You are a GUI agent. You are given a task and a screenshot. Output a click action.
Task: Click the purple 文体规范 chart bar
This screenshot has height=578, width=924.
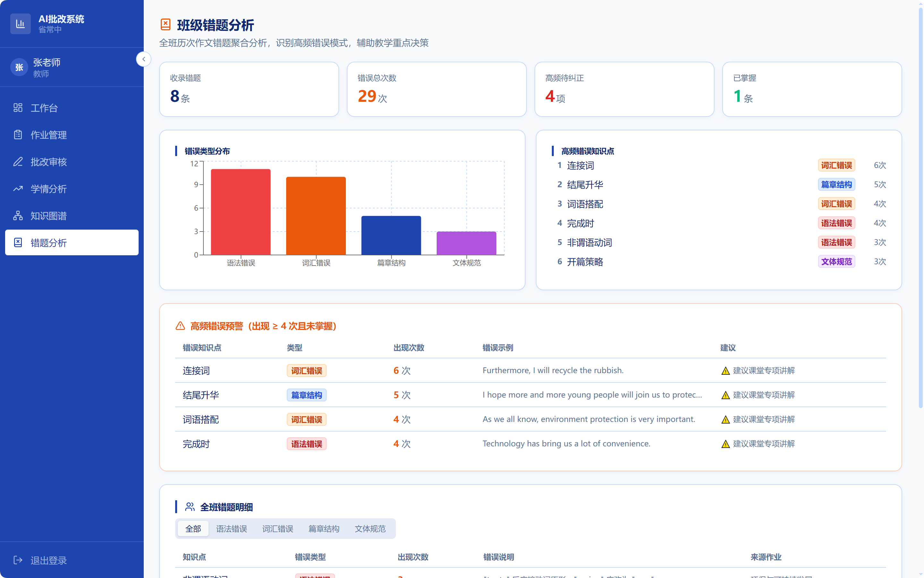pyautogui.click(x=466, y=243)
